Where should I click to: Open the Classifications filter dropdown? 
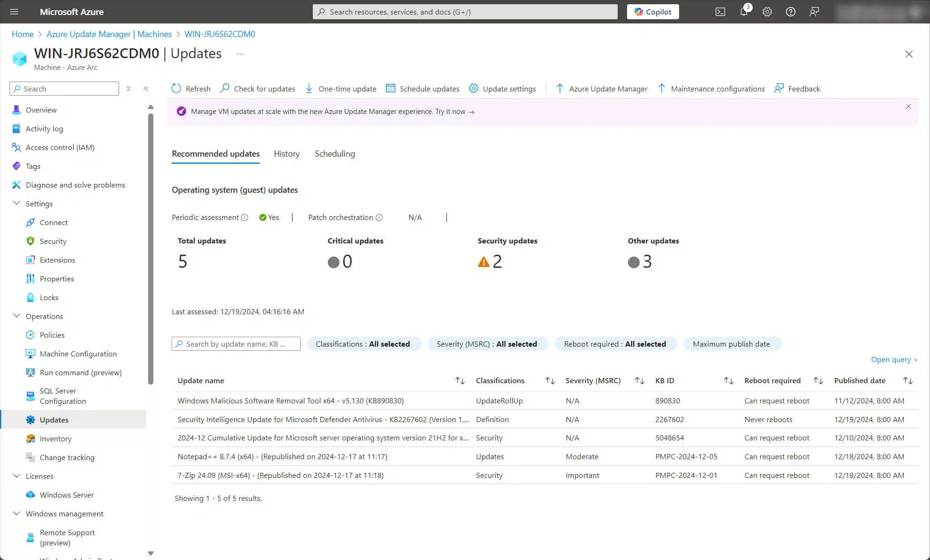click(363, 344)
